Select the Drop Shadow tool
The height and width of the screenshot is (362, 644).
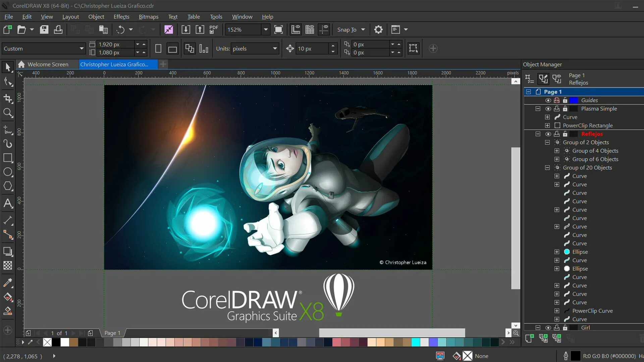click(x=8, y=251)
